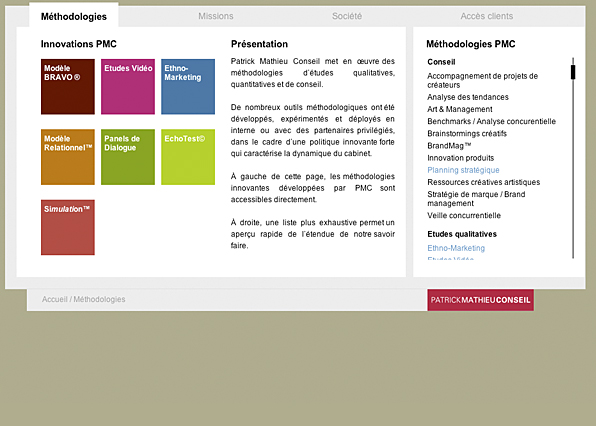Select Brainstormings créatifs in the list
This screenshot has width=596, height=426.
point(467,134)
